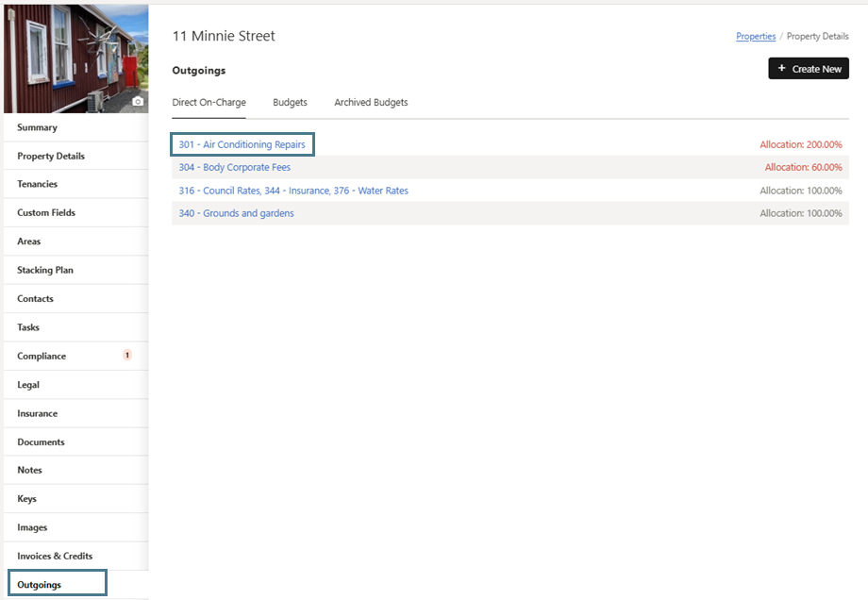Open Council Rates, Insurance, Water Rates entry
Viewport: 868px width, 600px height.
[x=293, y=191]
